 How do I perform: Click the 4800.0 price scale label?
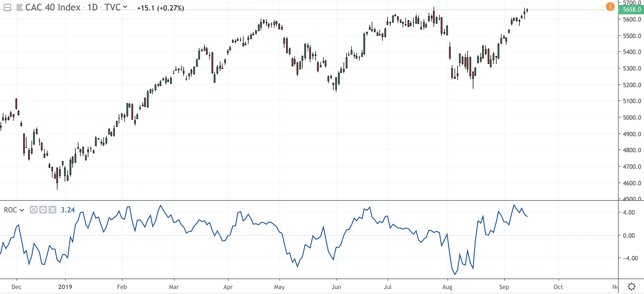point(632,150)
